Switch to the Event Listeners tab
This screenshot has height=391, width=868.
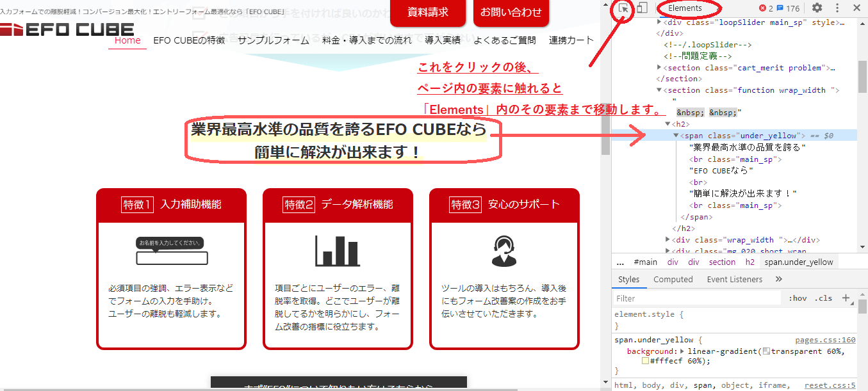point(735,280)
